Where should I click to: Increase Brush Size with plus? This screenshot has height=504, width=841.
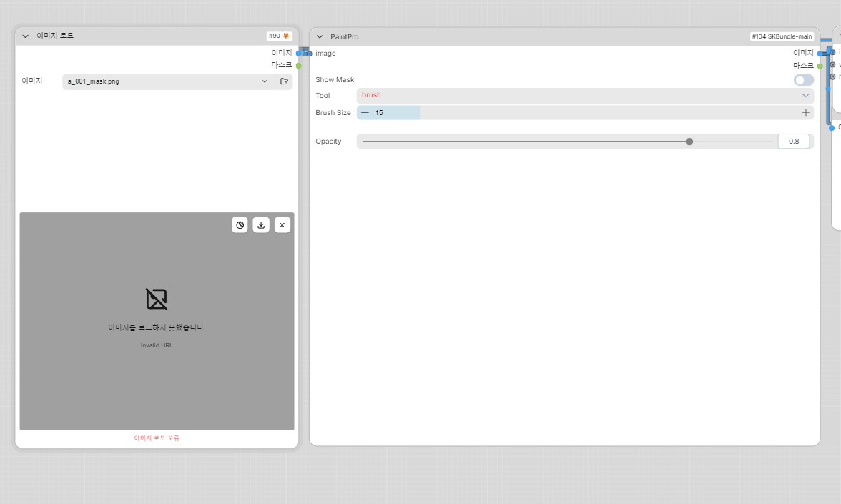[x=805, y=113]
